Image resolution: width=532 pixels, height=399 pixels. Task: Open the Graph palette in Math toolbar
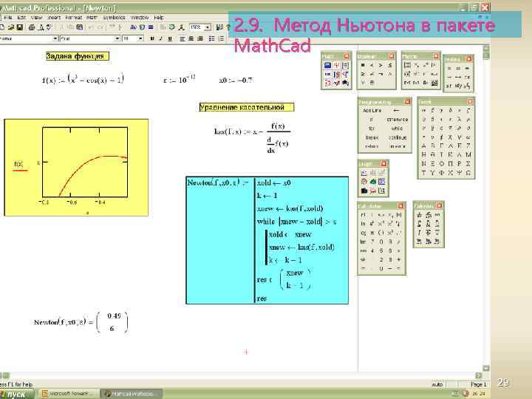[x=337, y=66]
